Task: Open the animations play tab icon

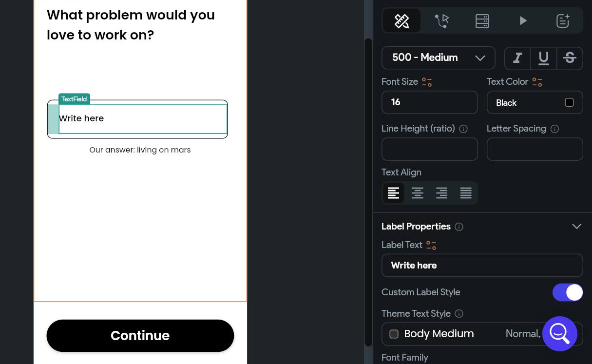Action: tap(523, 21)
